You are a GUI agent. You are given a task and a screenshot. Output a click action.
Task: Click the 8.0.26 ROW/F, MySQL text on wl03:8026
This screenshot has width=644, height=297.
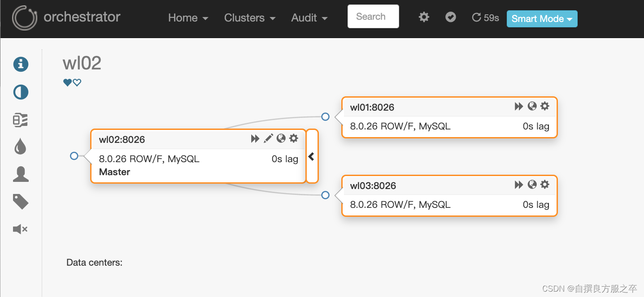click(x=400, y=205)
